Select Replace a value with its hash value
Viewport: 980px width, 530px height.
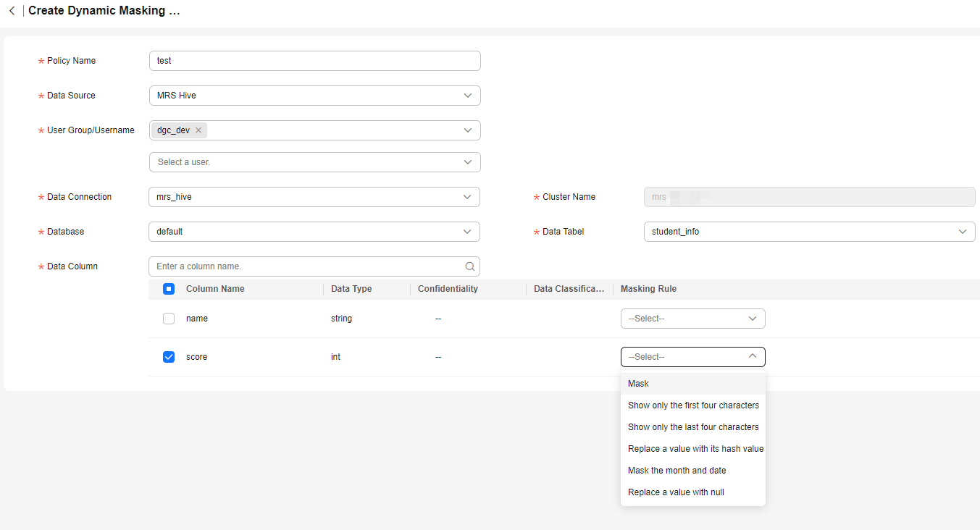(695, 449)
